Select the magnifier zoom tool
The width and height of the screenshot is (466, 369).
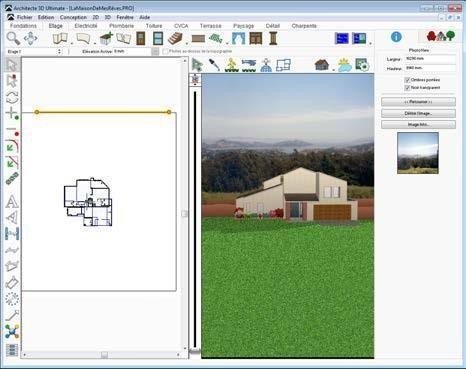tap(13, 38)
